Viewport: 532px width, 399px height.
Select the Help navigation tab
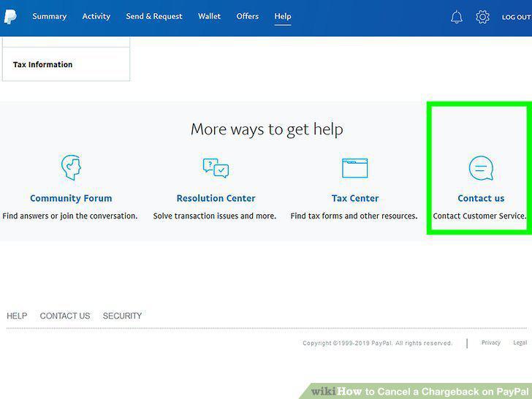coord(283,16)
